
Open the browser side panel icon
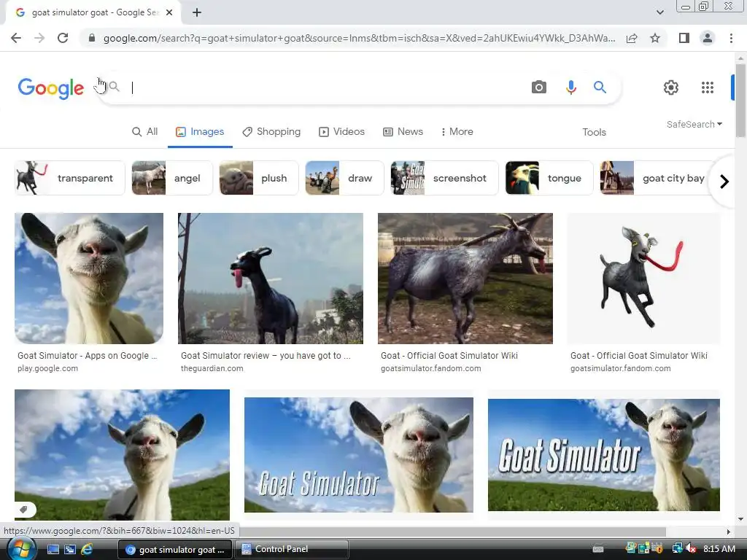point(684,38)
